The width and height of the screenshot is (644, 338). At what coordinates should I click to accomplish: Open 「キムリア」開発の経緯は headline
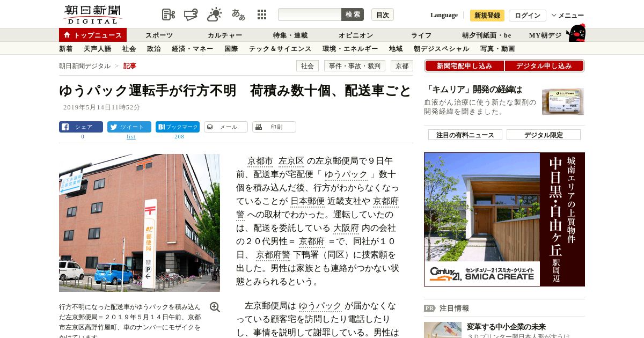(x=473, y=90)
